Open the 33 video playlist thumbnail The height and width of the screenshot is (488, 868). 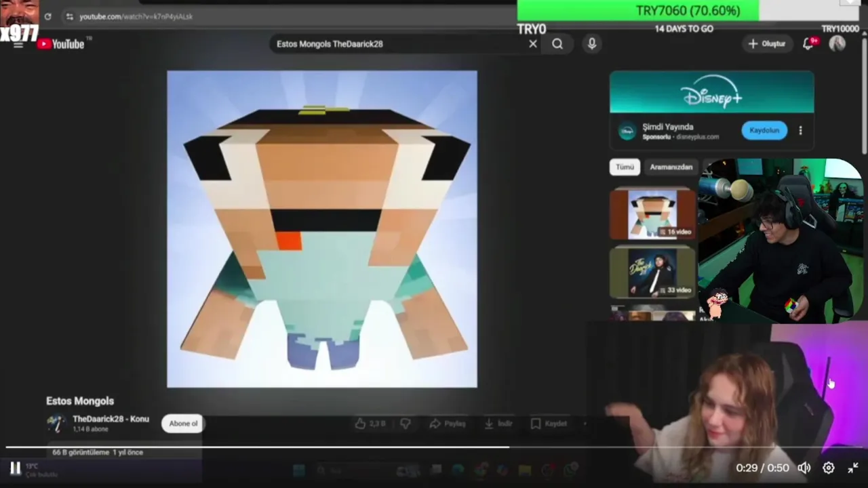point(652,273)
